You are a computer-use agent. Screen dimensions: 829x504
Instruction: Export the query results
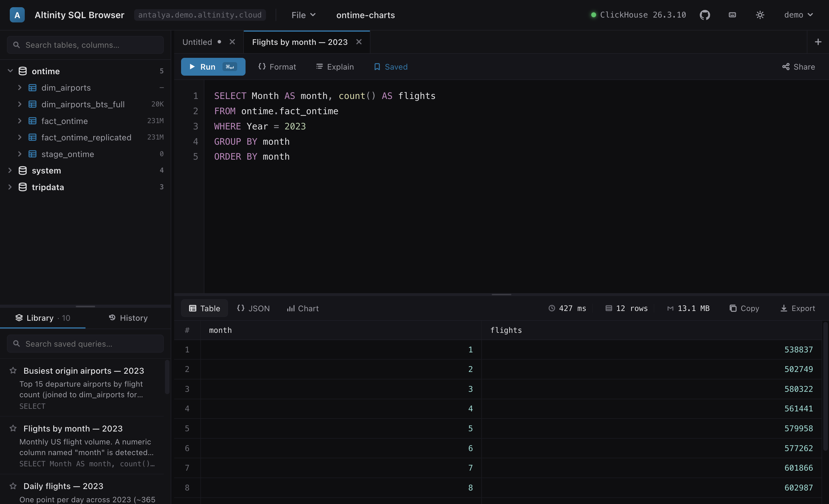tap(797, 308)
